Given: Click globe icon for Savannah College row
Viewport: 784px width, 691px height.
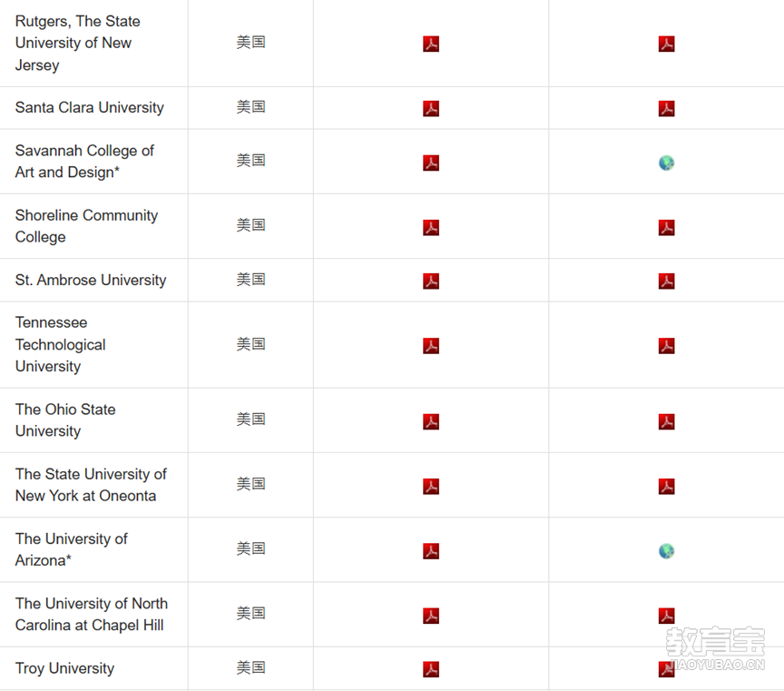Looking at the screenshot, I should tap(666, 163).
